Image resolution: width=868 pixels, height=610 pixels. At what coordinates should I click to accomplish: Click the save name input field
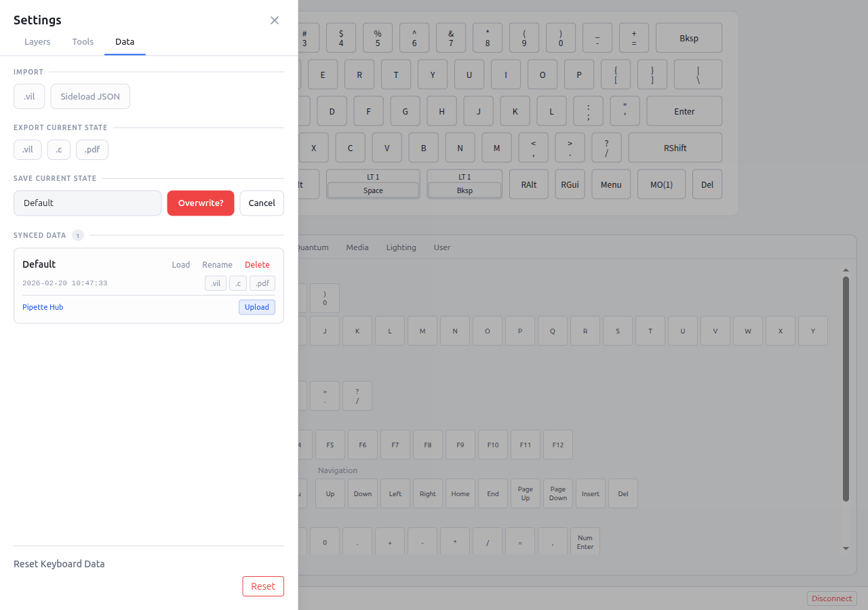tap(87, 203)
